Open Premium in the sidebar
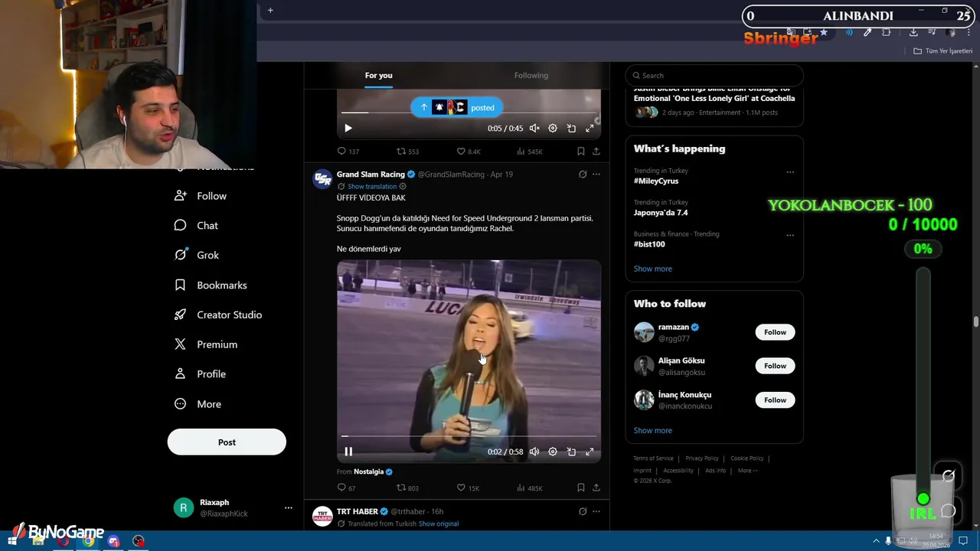Screen dimensions: 980x551 pos(205,344)
